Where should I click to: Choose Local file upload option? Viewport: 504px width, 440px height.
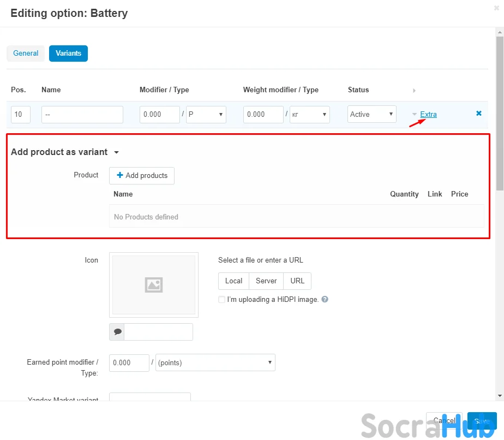click(x=233, y=281)
